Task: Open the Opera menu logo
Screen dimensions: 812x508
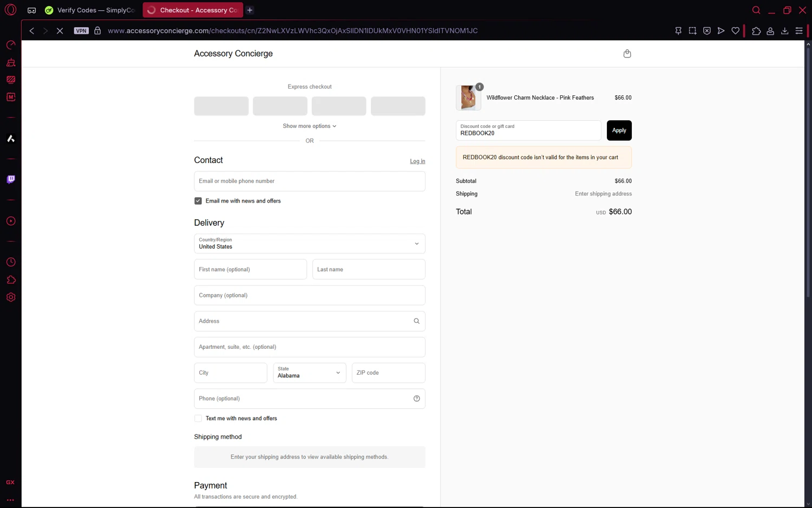Action: coord(10,10)
